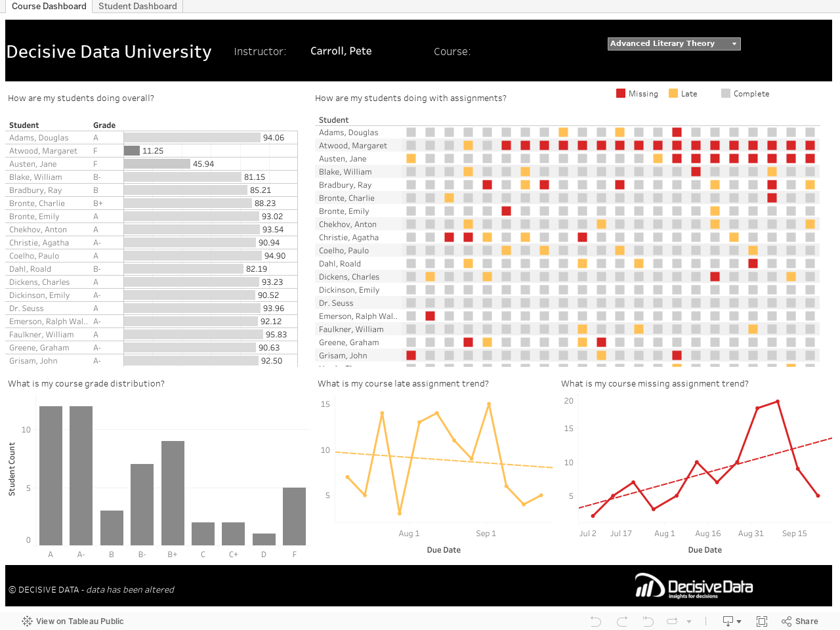The image size is (840, 630).
Task: Click 'Coelho, Paulo' in the assignments table
Action: pos(344,251)
